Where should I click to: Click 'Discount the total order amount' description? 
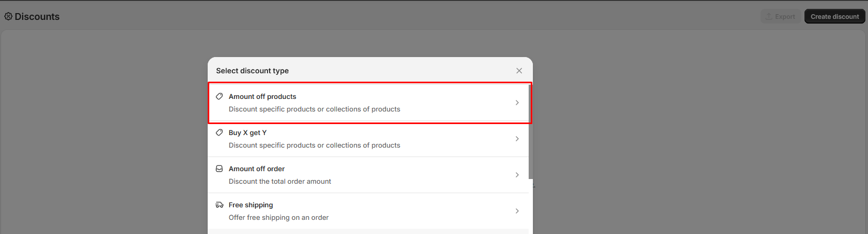tap(280, 181)
